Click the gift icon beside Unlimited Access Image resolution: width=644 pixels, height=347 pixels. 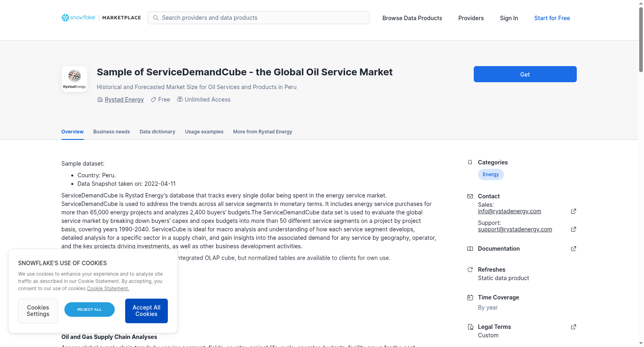pyautogui.click(x=180, y=99)
